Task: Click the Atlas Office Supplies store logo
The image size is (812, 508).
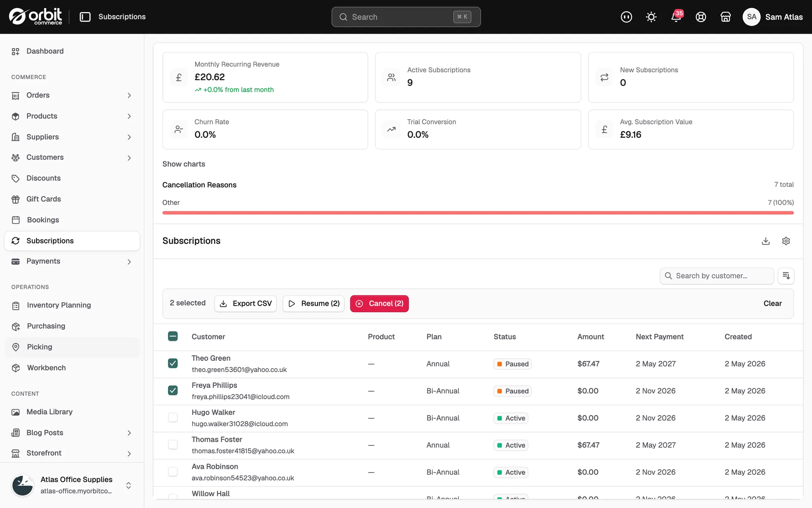Action: tap(23, 485)
